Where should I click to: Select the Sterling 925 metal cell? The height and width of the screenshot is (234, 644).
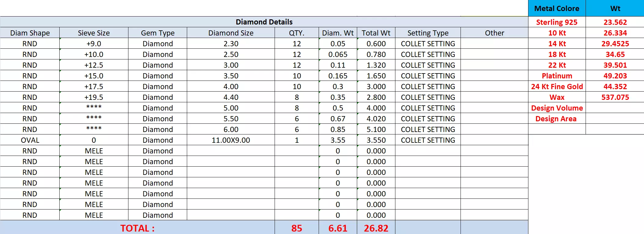557,22
